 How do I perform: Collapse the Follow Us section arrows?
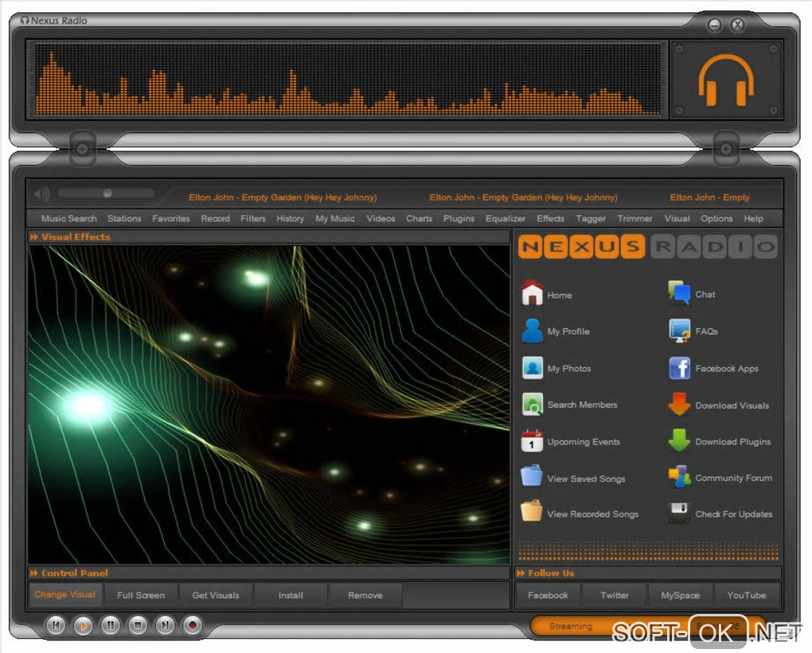(x=521, y=573)
